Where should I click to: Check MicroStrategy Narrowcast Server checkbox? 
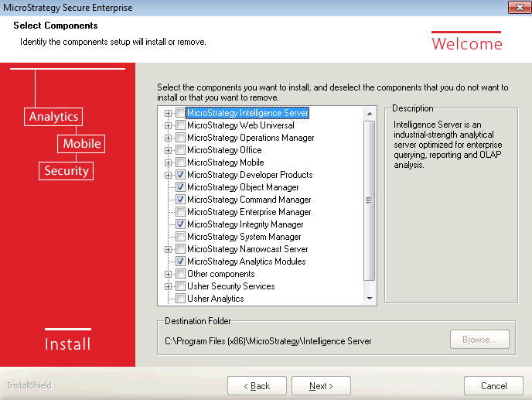[x=180, y=249]
